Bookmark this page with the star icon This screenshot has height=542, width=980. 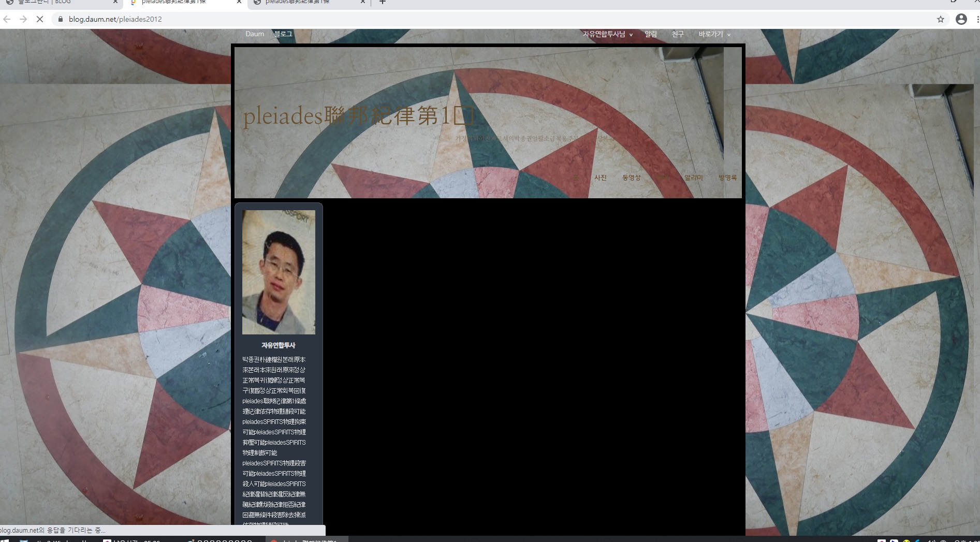point(941,19)
